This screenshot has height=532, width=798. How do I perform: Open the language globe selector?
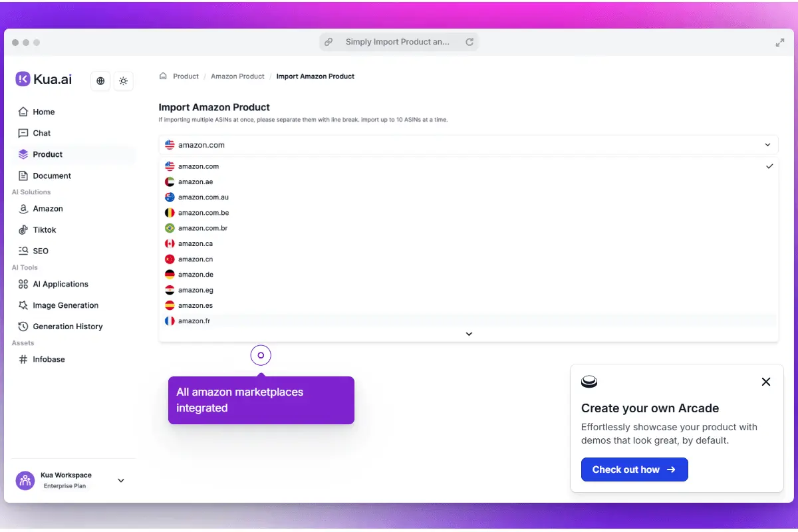tap(100, 80)
